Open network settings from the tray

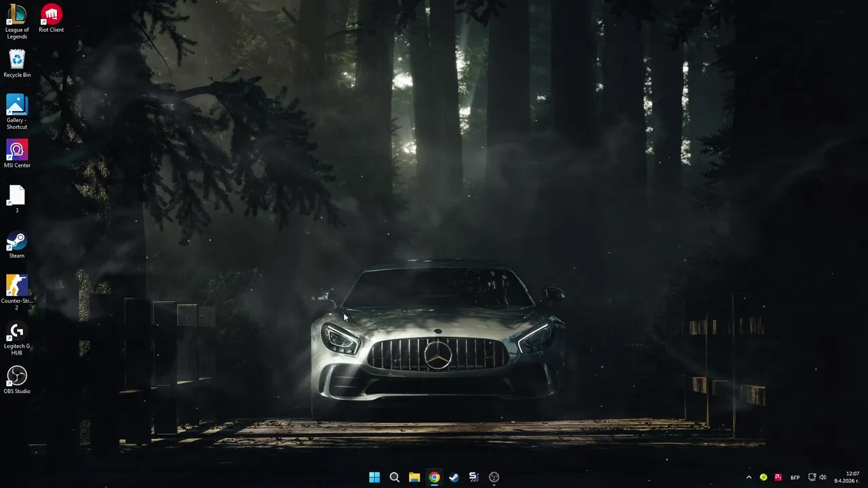point(812,477)
